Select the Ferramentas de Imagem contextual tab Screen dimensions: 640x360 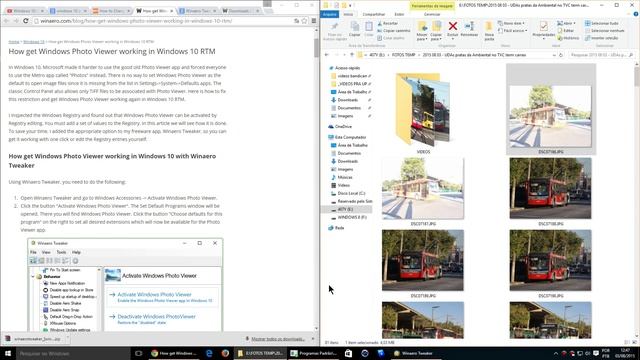[432, 6]
